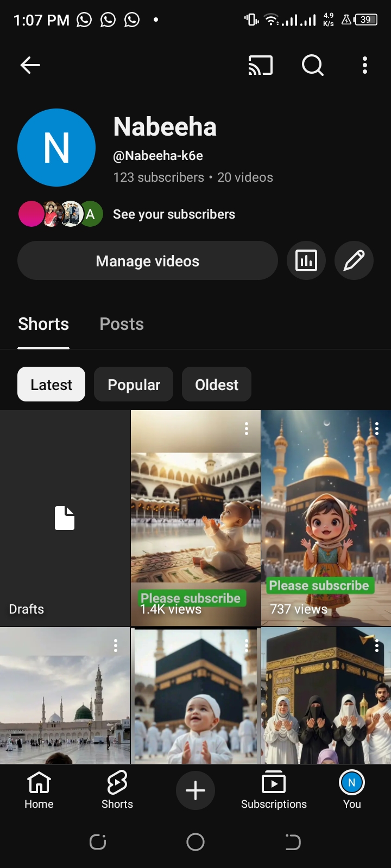Open the Drafts tile
This screenshot has width=391, height=868.
click(x=65, y=518)
